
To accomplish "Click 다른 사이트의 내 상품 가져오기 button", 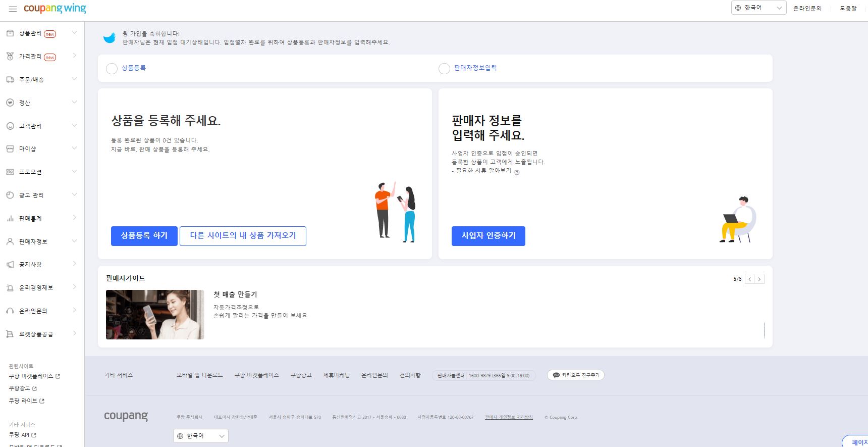I will point(243,236).
